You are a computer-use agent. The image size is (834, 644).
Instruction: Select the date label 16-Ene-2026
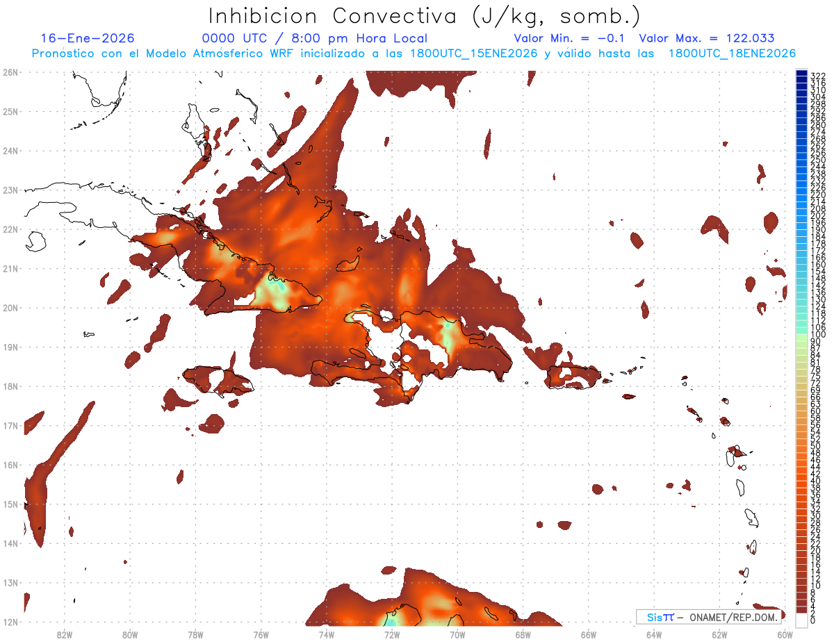tap(88, 38)
